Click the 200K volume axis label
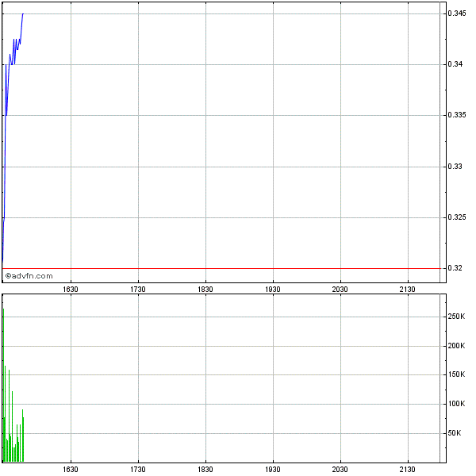476x476 pixels. [x=456, y=346]
